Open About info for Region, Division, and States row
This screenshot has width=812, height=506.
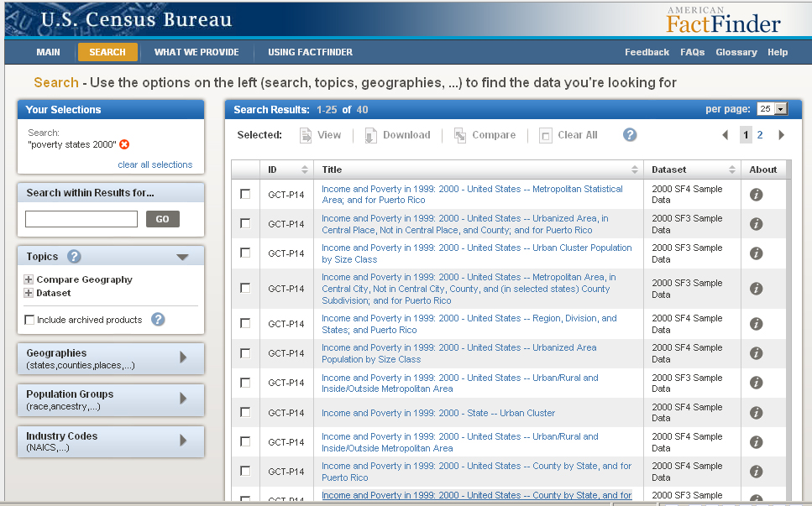tap(756, 324)
